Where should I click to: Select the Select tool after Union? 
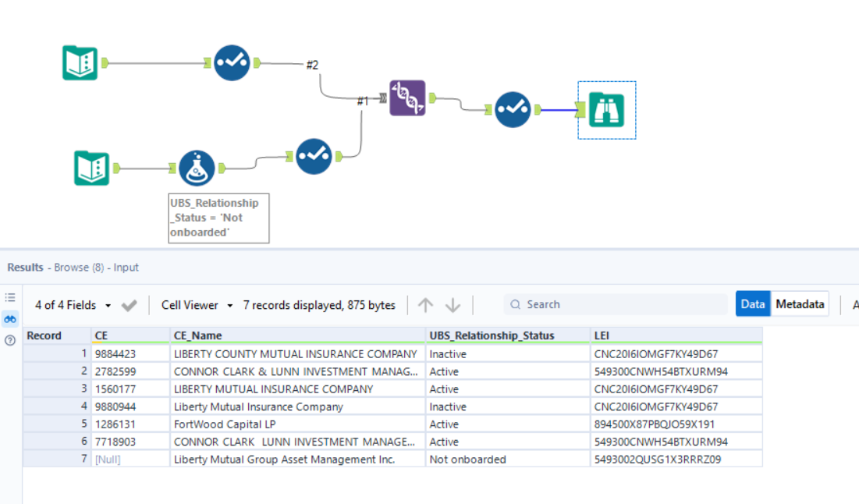[513, 110]
